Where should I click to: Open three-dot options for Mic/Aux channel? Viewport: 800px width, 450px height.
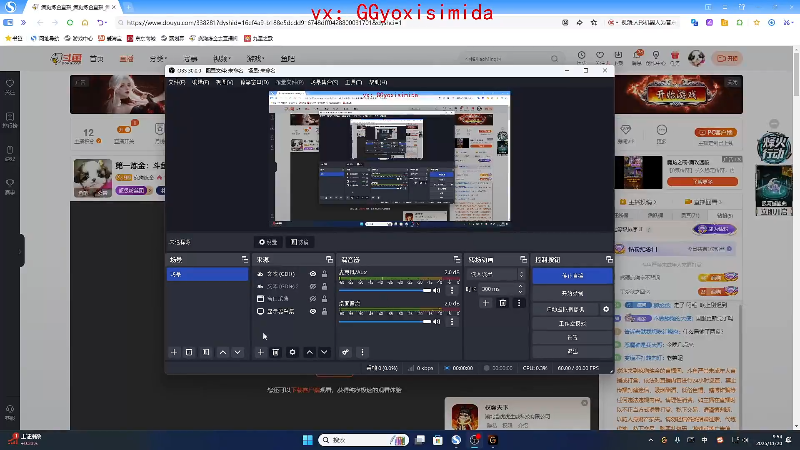[452, 290]
